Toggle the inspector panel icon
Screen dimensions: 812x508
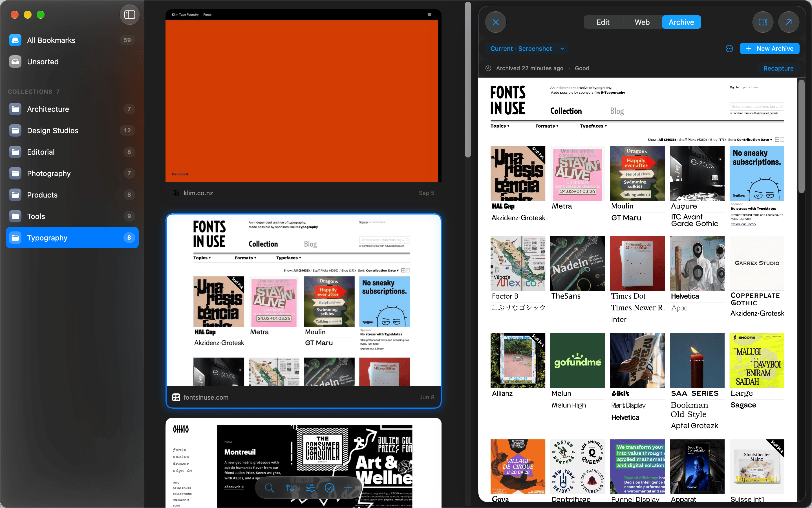coord(763,22)
